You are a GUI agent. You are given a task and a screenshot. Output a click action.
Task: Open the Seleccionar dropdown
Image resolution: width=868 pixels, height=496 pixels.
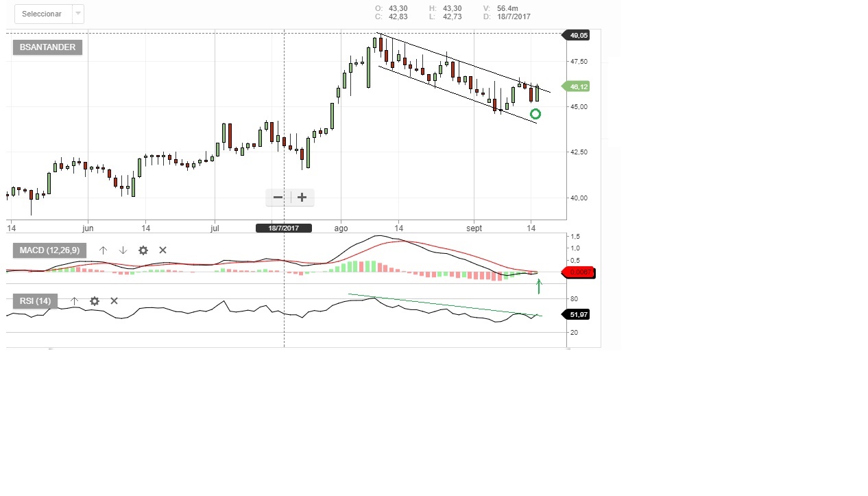pos(49,14)
